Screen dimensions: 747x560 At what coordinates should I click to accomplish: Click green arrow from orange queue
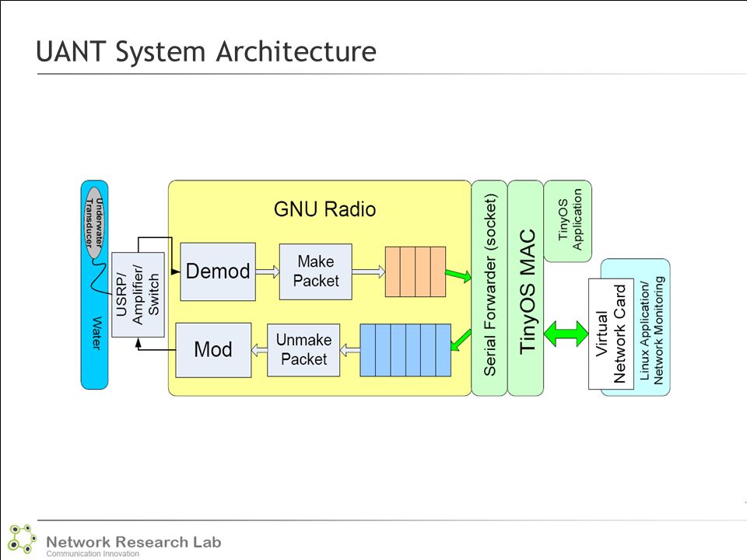coord(458,275)
